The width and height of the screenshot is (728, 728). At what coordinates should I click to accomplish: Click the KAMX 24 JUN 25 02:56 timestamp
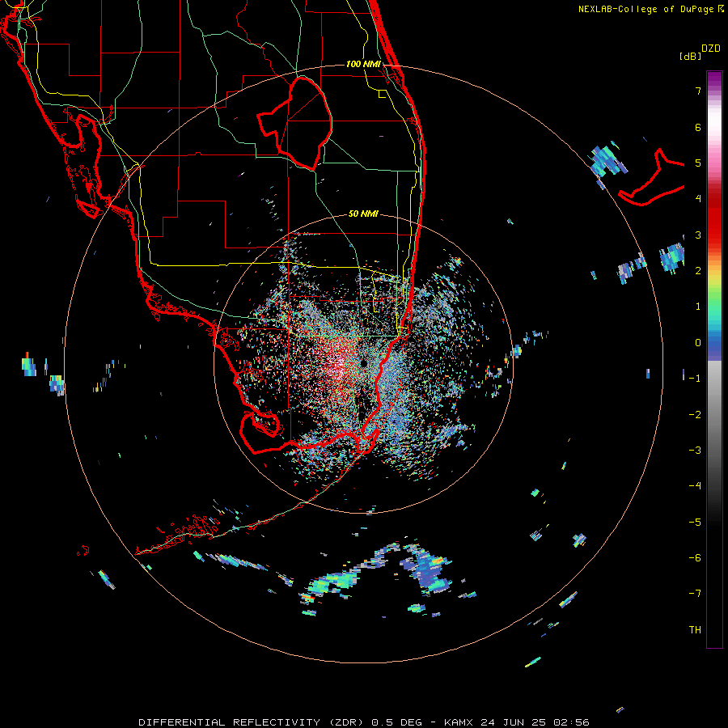516,722
